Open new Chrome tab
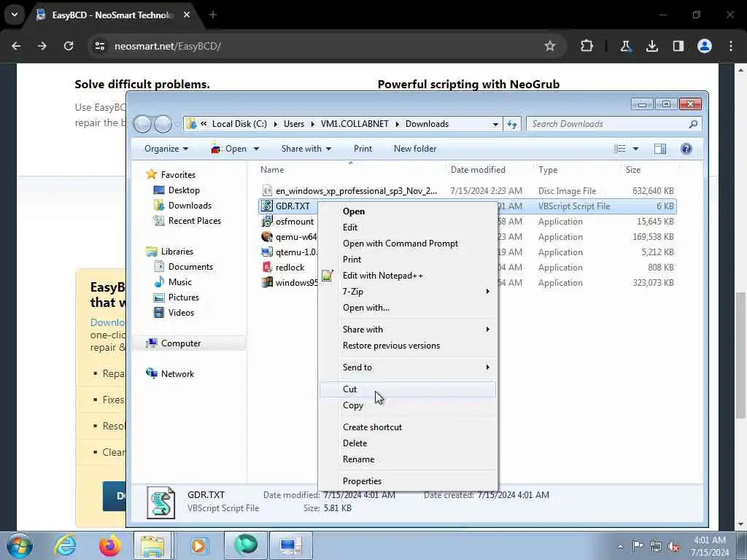This screenshot has height=560, width=747. (x=213, y=15)
